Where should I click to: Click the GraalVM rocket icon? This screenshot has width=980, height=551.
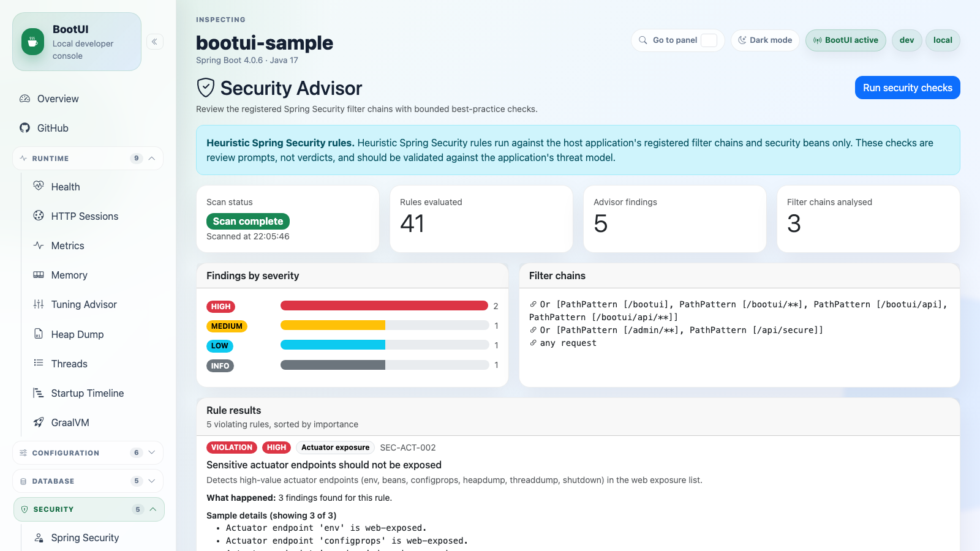tap(39, 422)
